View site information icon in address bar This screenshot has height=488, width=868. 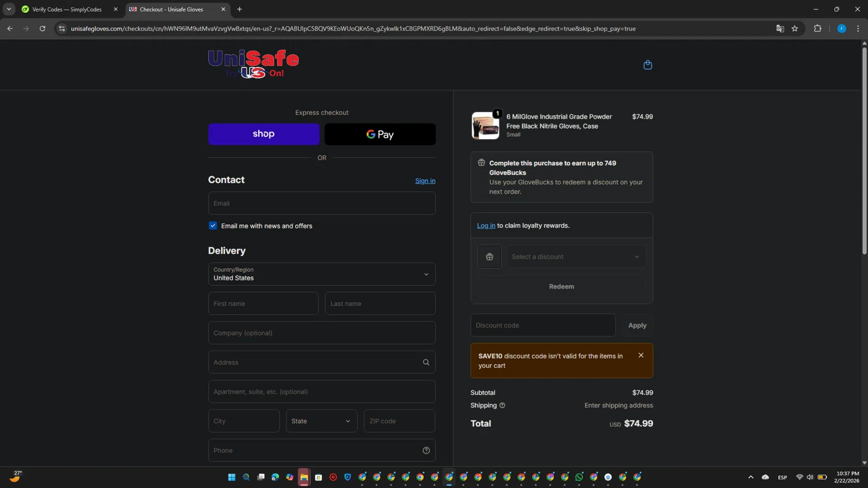coord(62,28)
